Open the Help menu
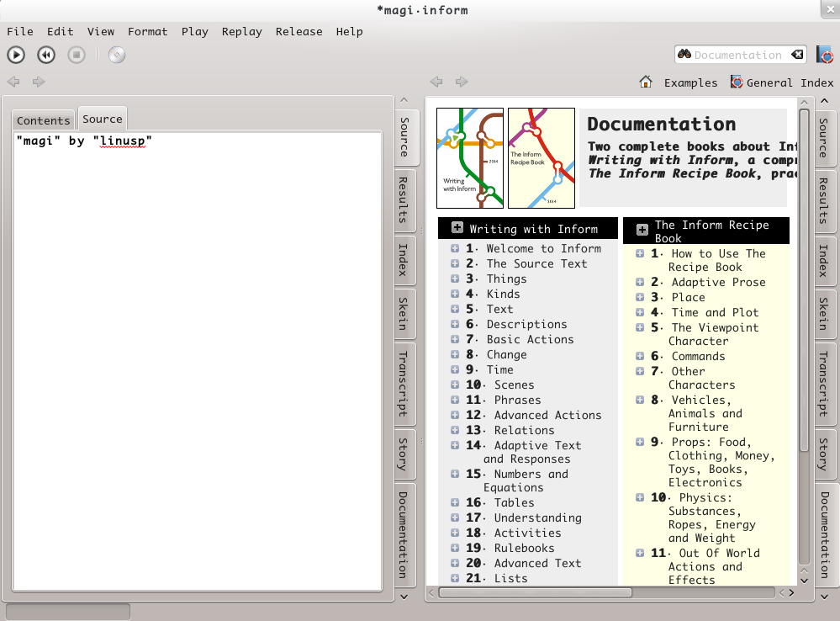The width and height of the screenshot is (840, 621). coord(349,32)
